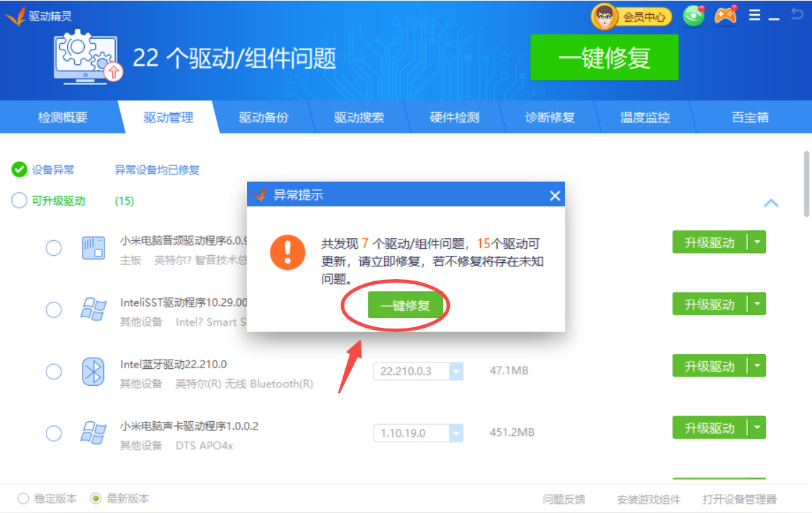The width and height of the screenshot is (812, 513).
Task: Click the Xiaomi audio driver motherboard icon
Action: coord(93,248)
